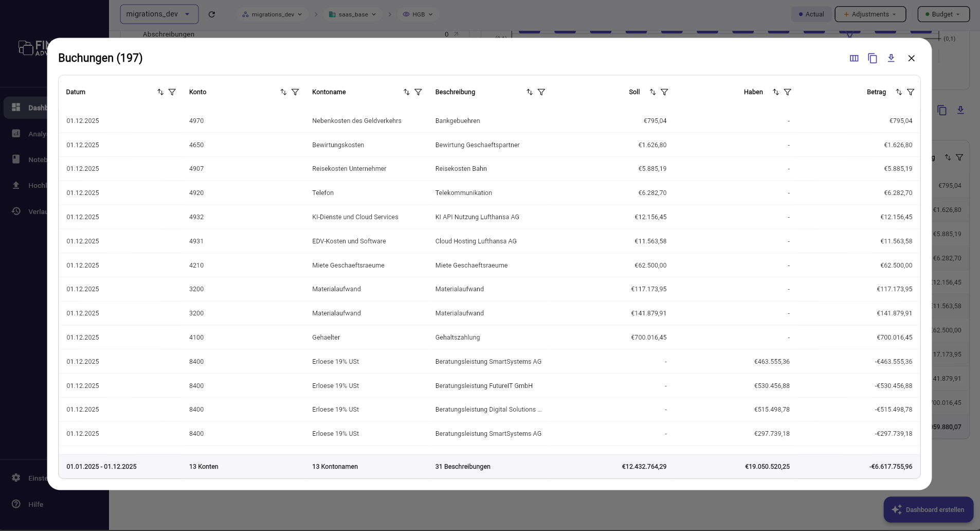Click the Datum column header
980x531 pixels.
[76, 92]
